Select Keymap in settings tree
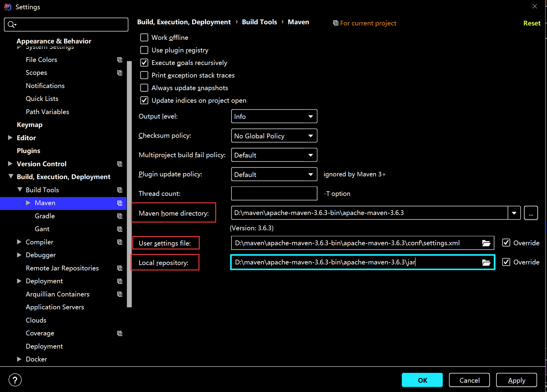The height and width of the screenshot is (392, 547). click(x=30, y=125)
